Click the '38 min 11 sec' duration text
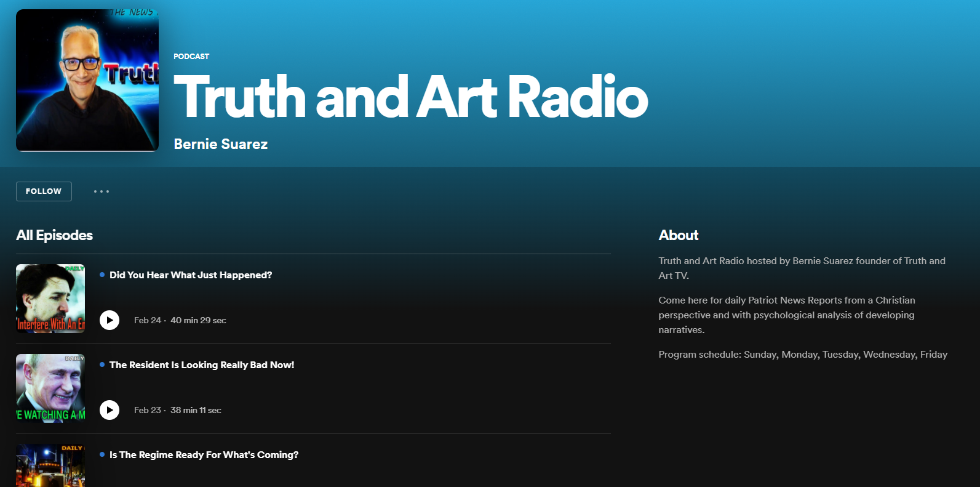980x487 pixels. [196, 410]
